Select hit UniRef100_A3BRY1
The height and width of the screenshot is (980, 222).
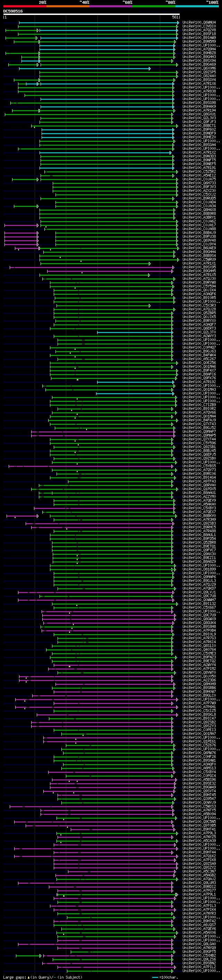(x=199, y=217)
